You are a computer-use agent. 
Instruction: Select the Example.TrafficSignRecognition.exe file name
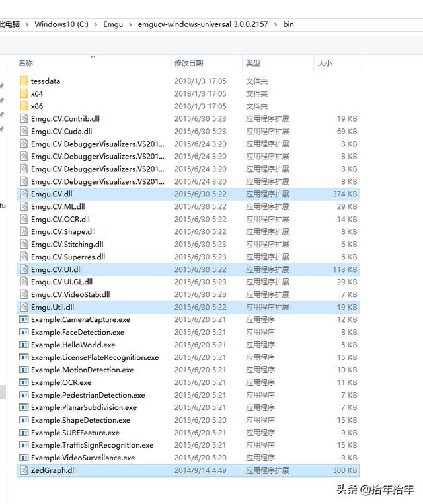[x=92, y=445]
